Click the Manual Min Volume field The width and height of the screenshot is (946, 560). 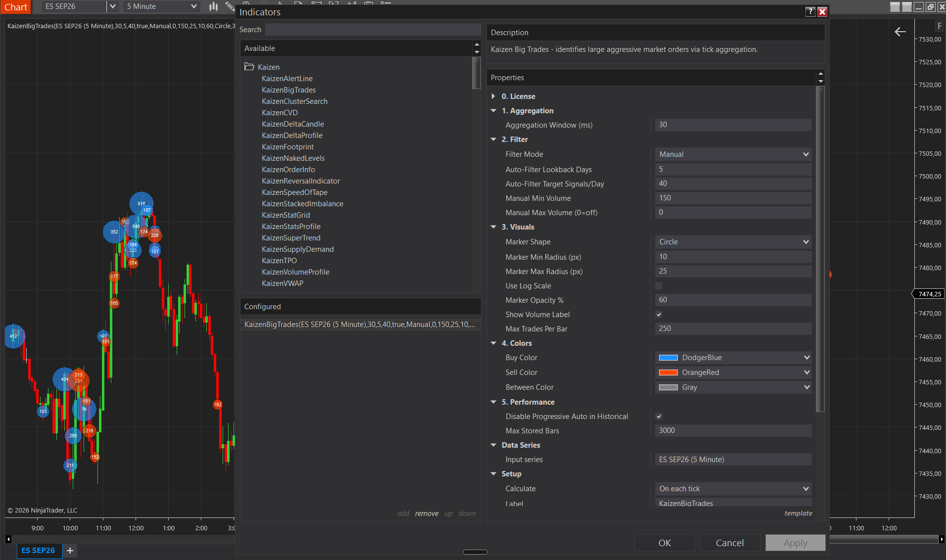coord(733,198)
